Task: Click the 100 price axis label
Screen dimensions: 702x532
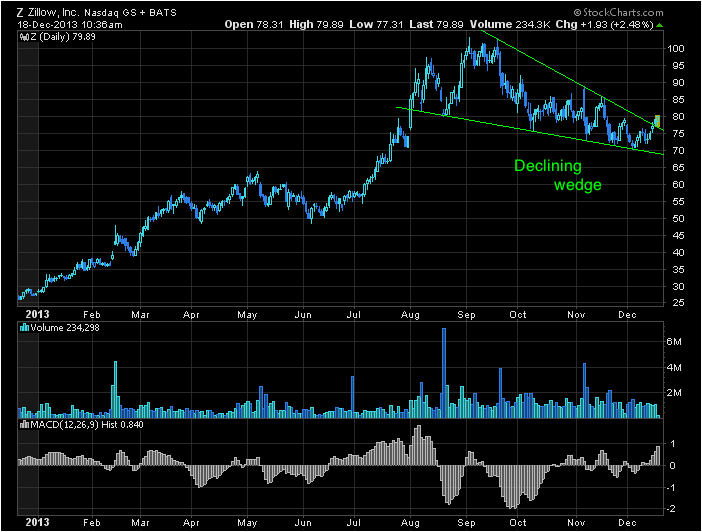Action: click(676, 48)
